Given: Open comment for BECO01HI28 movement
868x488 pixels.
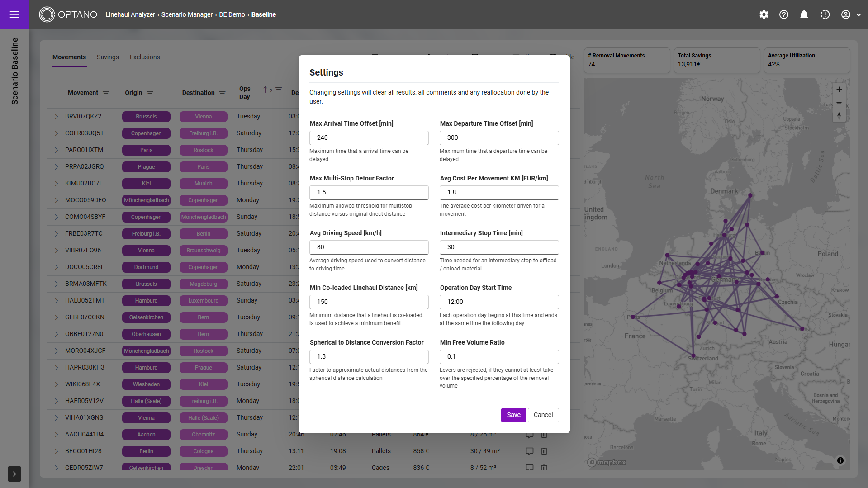Looking at the screenshot, I should (529, 451).
